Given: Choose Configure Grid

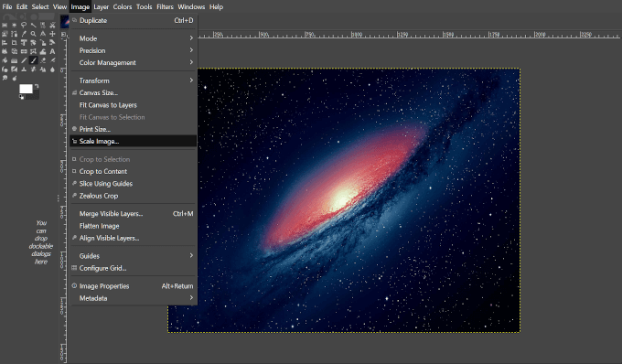Looking at the screenshot, I should pos(134,268).
